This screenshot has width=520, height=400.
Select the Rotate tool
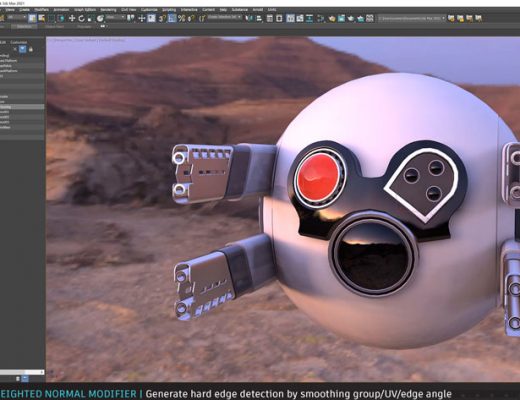(x=81, y=18)
